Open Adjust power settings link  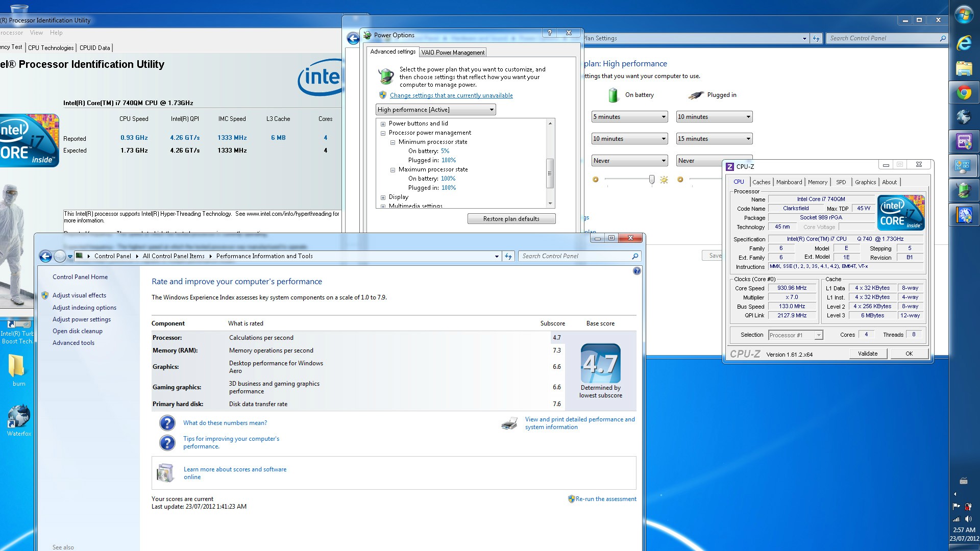82,319
